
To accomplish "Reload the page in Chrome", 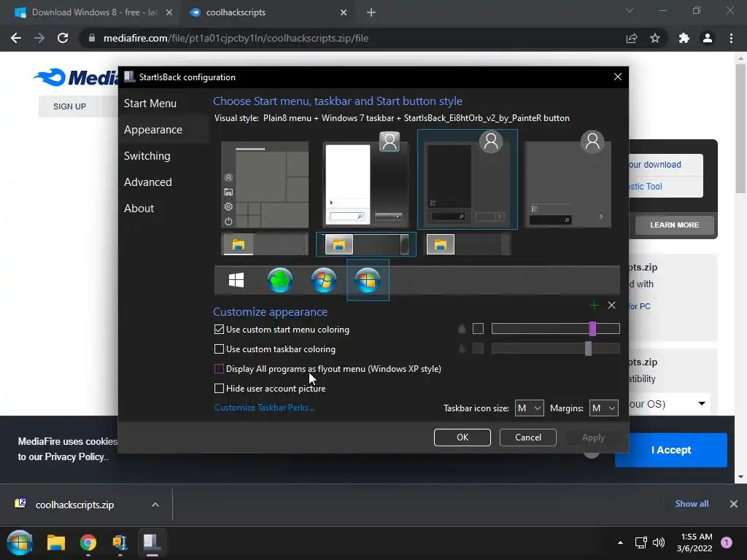I will pyautogui.click(x=63, y=38).
